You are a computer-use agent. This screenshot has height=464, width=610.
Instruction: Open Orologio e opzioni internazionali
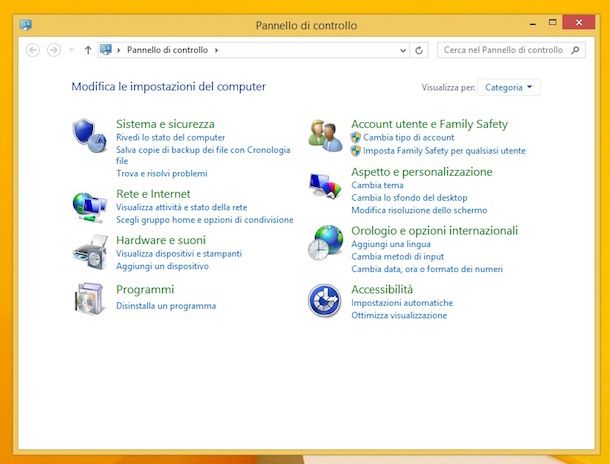435,231
